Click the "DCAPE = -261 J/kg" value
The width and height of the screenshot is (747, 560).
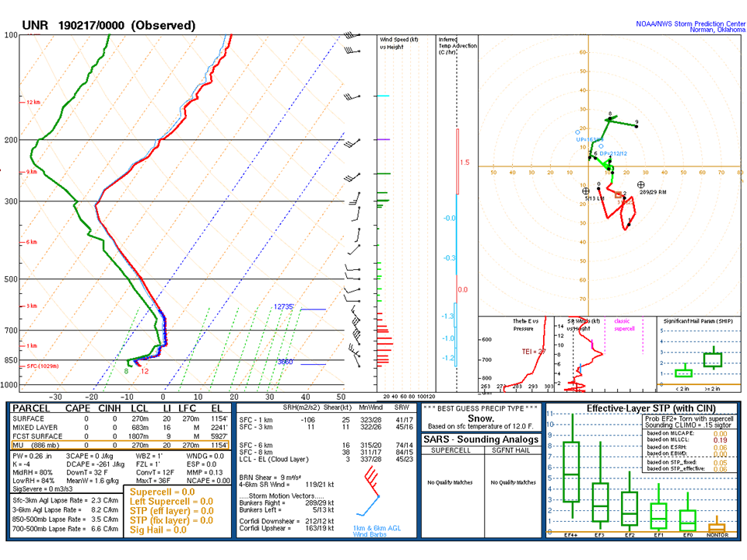point(95,464)
